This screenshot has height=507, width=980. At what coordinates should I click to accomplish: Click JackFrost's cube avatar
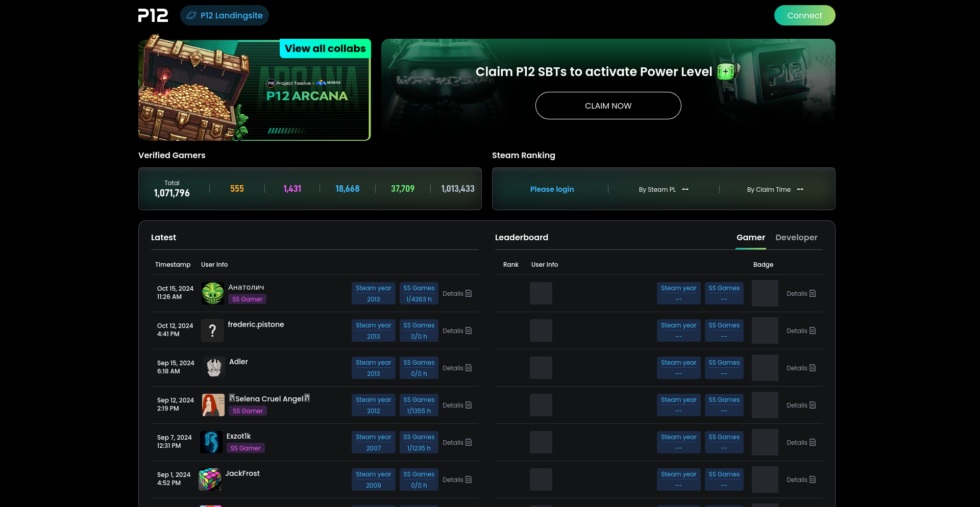tap(210, 479)
